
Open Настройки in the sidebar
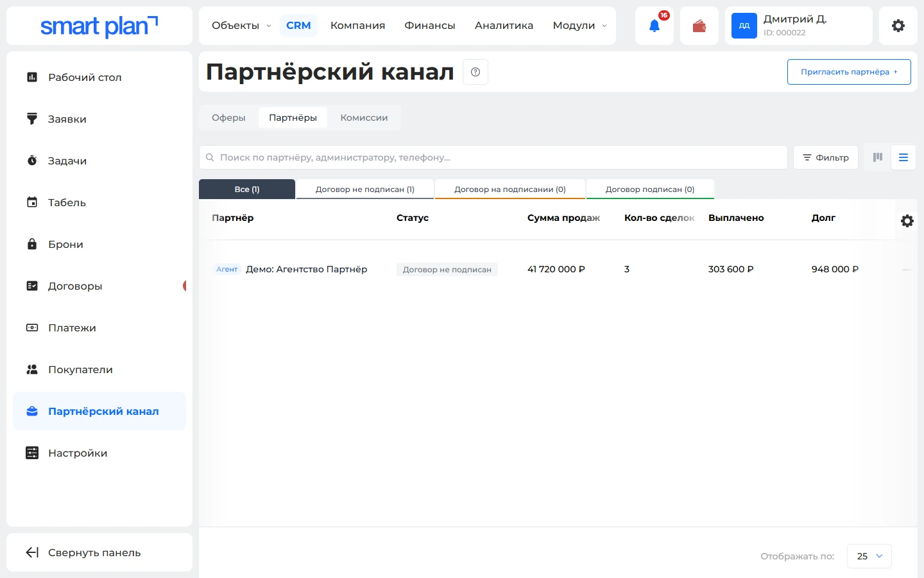click(x=99, y=453)
